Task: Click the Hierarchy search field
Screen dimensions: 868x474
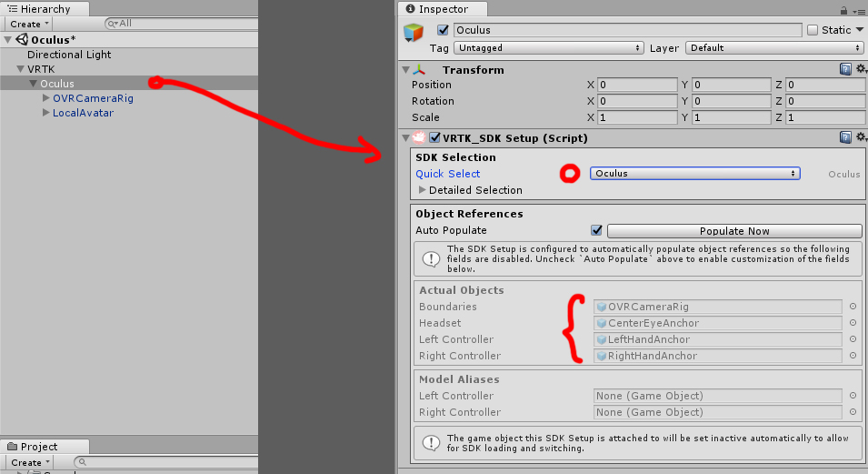Action: point(182,24)
